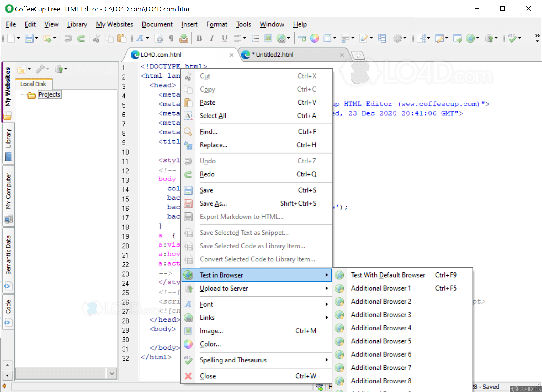Choose Replace... in context menu
This screenshot has height=392, width=542.
pyautogui.click(x=257, y=145)
